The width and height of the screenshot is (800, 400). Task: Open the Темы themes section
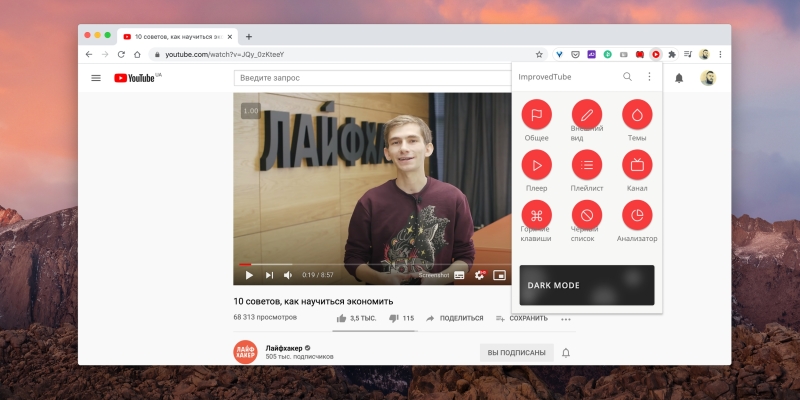pos(637,114)
